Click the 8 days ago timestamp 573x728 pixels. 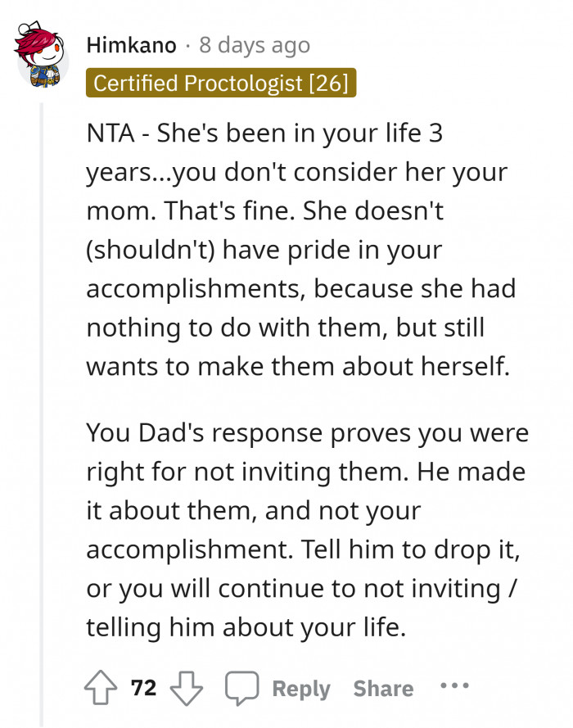pos(254,45)
